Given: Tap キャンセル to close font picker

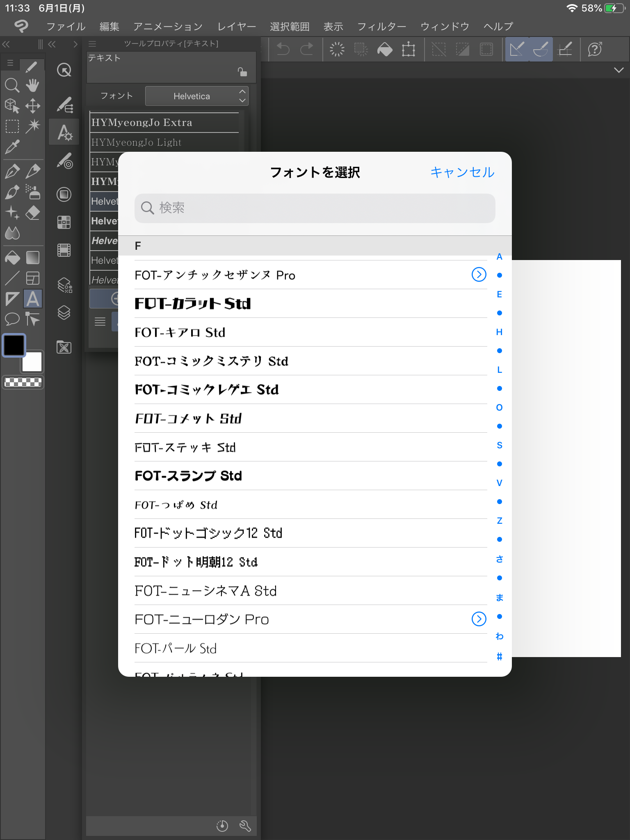Looking at the screenshot, I should (462, 172).
